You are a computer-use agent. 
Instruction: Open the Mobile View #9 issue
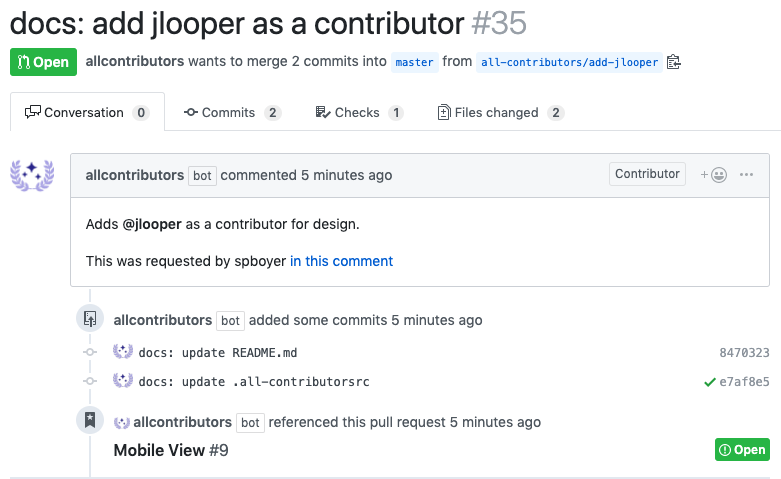coord(171,450)
